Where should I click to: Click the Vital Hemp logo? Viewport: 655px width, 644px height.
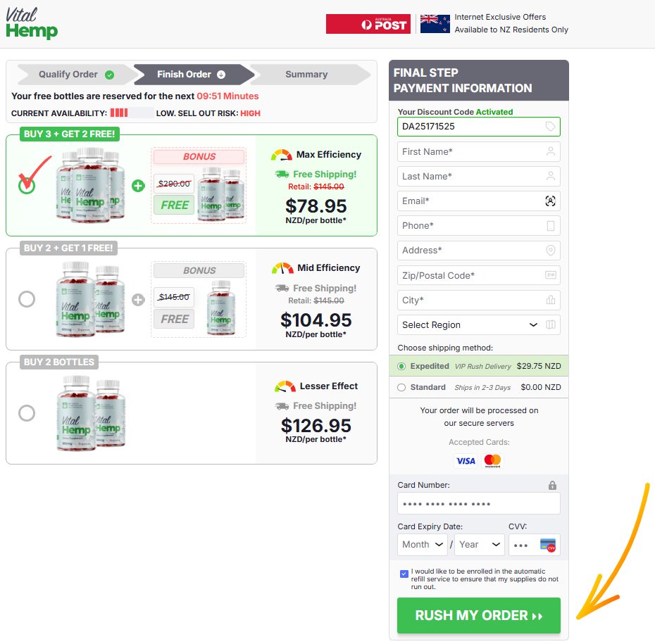(x=32, y=23)
